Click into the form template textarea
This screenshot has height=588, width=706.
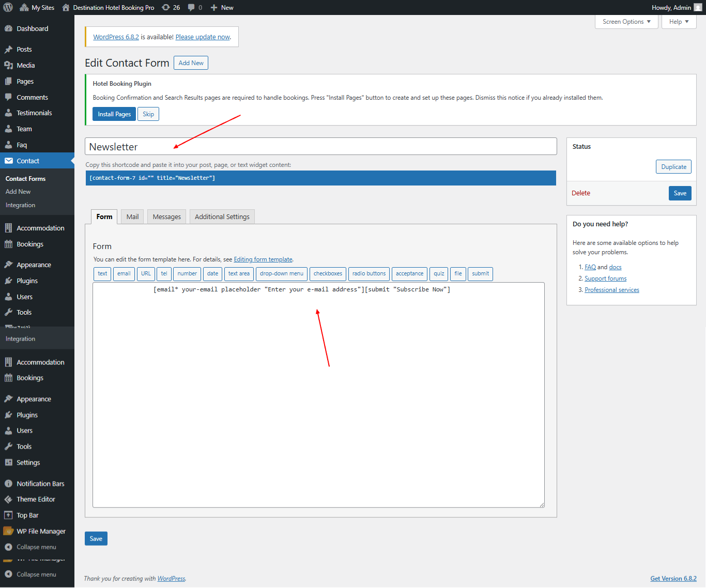[318, 395]
